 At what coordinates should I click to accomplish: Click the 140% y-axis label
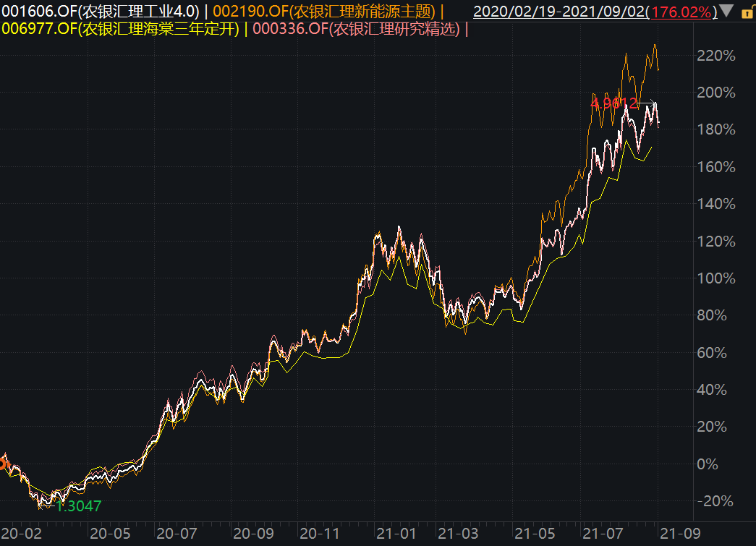click(x=716, y=204)
